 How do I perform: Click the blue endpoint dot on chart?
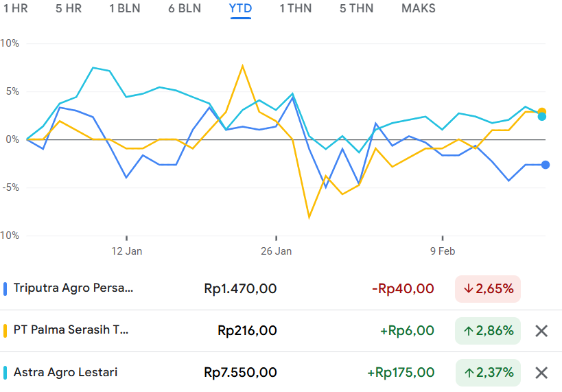546,165
